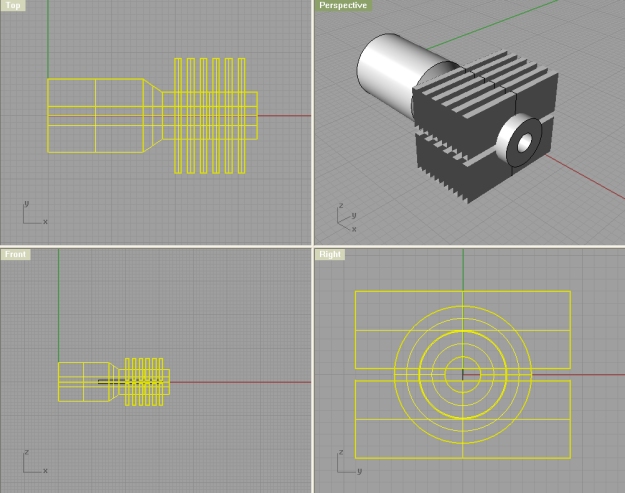The height and width of the screenshot is (493, 625).
Task: Click the Right viewport title label
Action: click(330, 254)
